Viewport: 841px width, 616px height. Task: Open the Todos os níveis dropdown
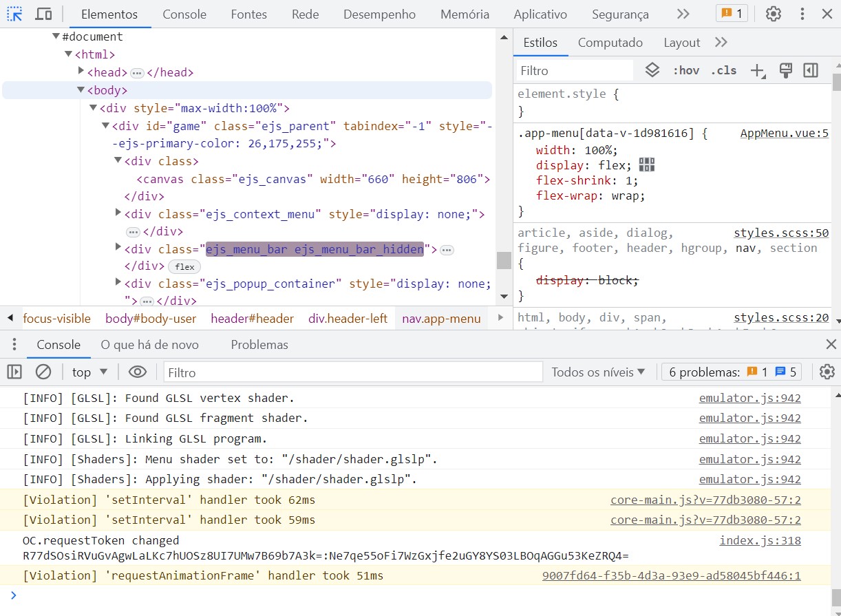597,372
